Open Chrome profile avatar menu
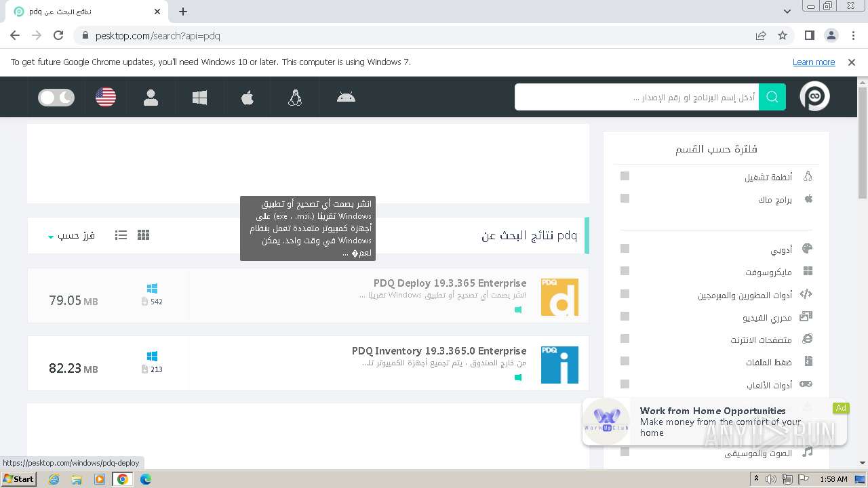Viewport: 868px width, 488px height. click(x=831, y=35)
